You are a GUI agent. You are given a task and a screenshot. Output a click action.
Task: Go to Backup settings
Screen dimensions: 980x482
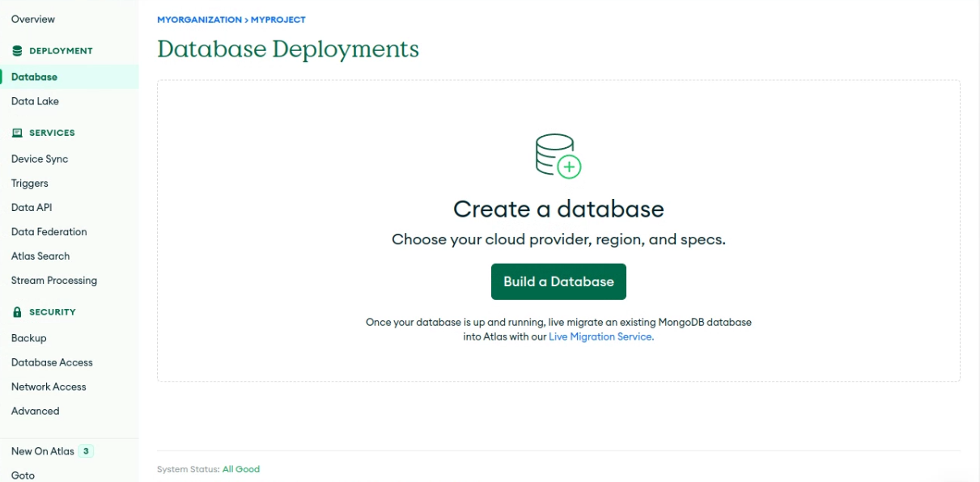point(29,338)
